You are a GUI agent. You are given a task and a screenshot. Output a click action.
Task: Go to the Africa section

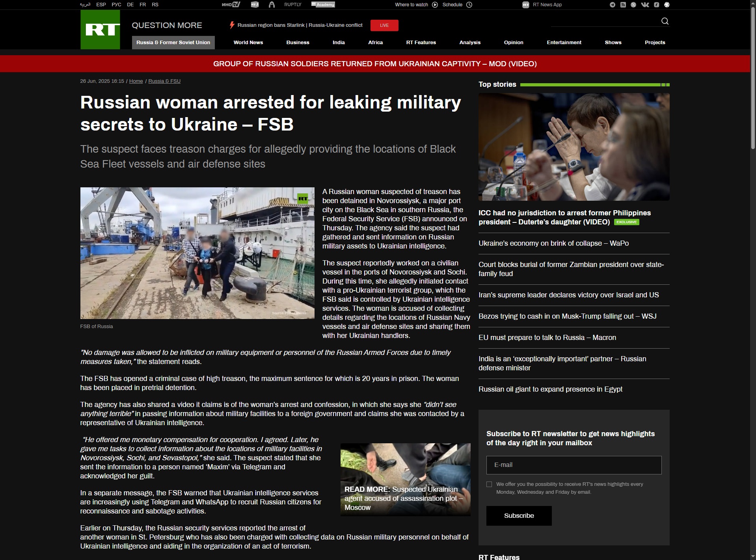pyautogui.click(x=376, y=43)
